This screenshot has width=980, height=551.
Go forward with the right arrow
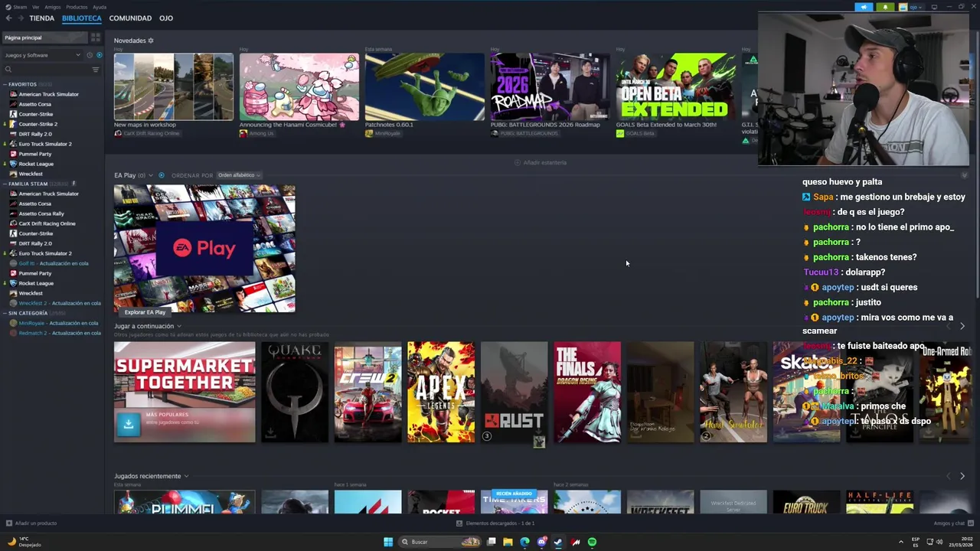coord(20,18)
